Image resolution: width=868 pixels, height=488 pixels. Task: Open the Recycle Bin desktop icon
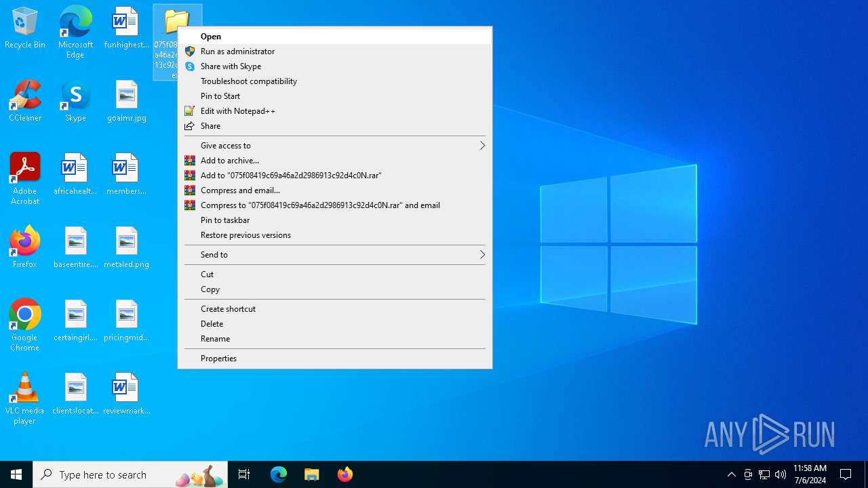click(25, 28)
